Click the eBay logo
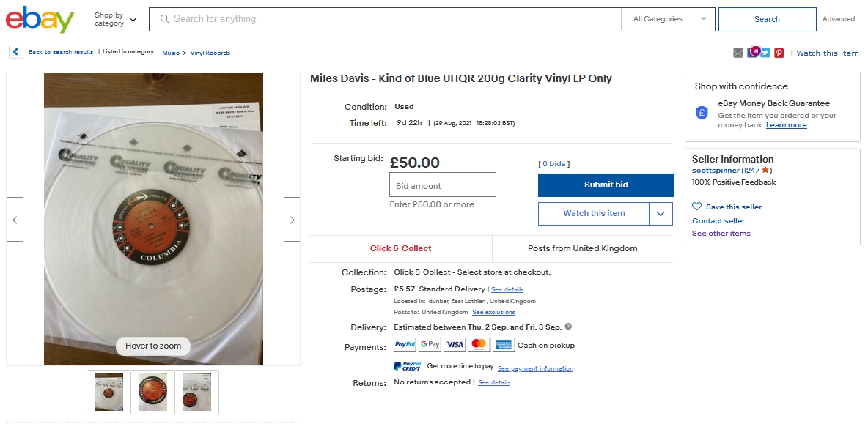This screenshot has height=424, width=868. tap(40, 20)
